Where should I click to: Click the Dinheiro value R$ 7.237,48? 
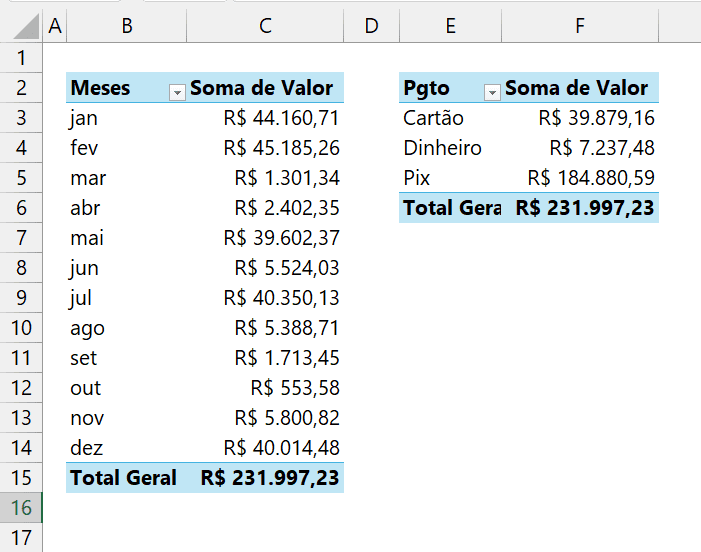tap(580, 148)
